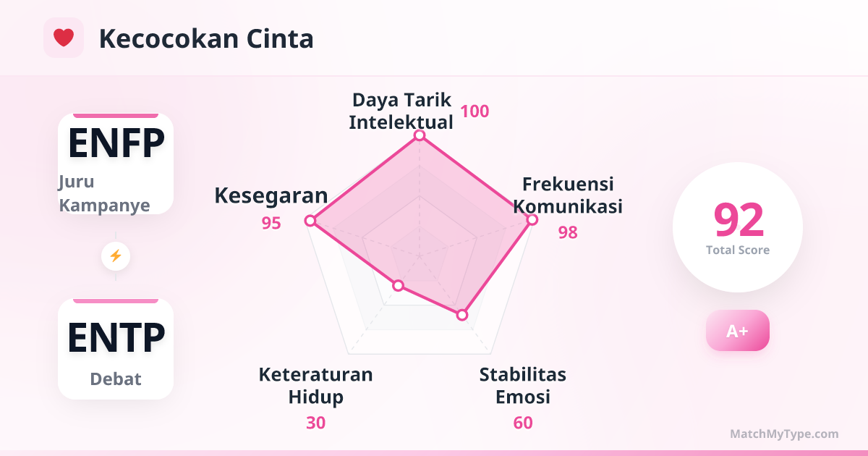Viewport: 868px width, 456px height.
Task: Click the A+ grade badge
Action: point(737,331)
